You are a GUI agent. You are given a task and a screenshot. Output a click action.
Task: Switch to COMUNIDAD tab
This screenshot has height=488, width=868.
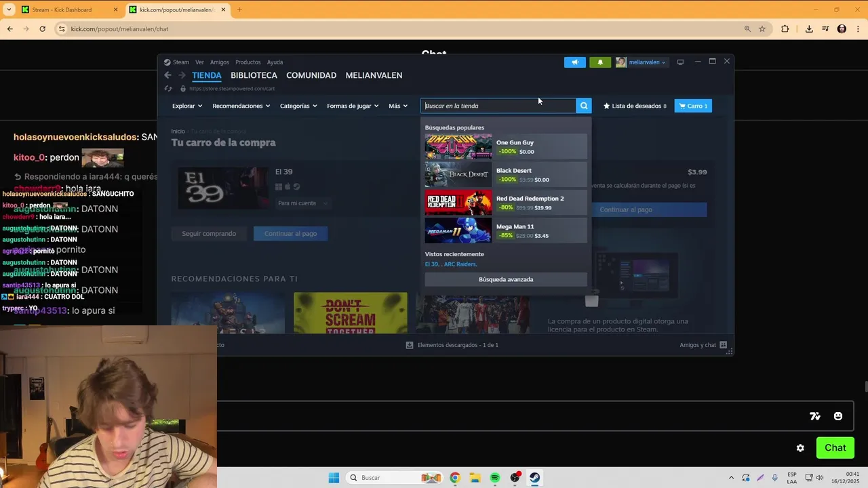[x=311, y=75]
